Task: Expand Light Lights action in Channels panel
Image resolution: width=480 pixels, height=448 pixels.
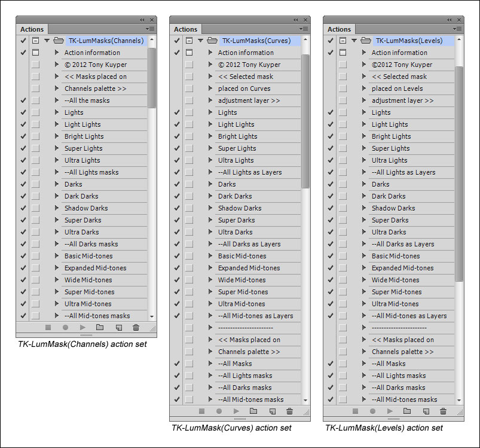Action: point(57,124)
